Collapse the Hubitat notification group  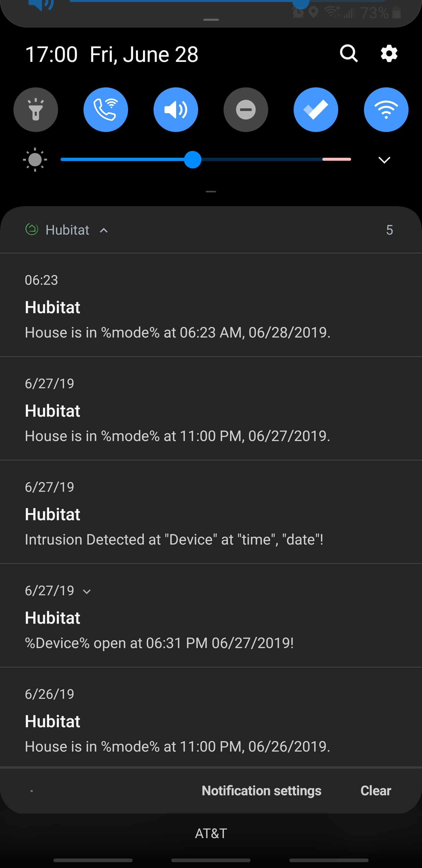click(104, 230)
